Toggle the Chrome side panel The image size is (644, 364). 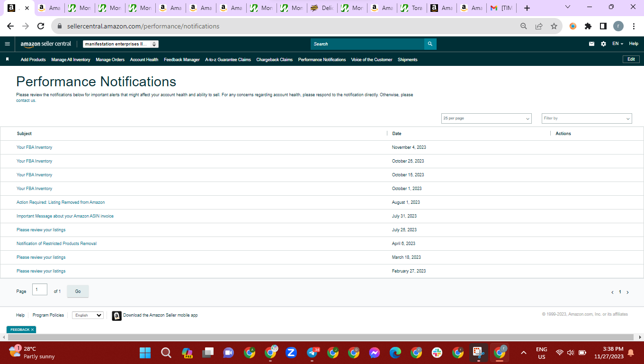(x=603, y=27)
